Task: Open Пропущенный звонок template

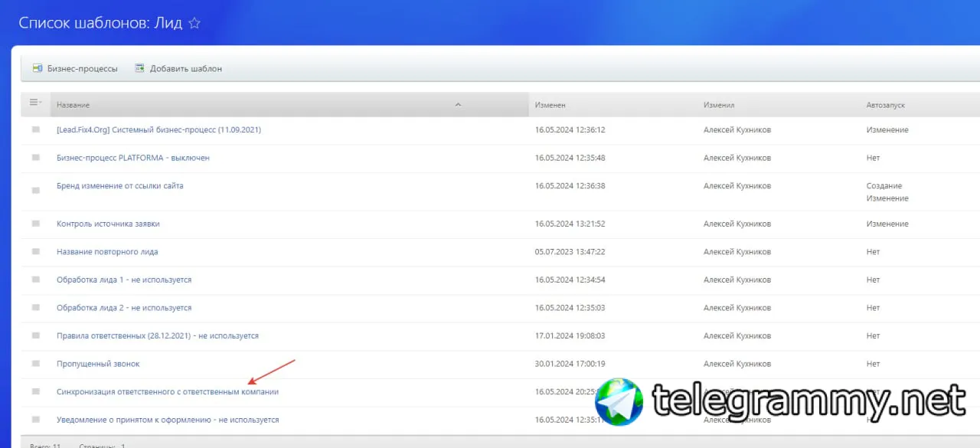Action: click(x=98, y=364)
